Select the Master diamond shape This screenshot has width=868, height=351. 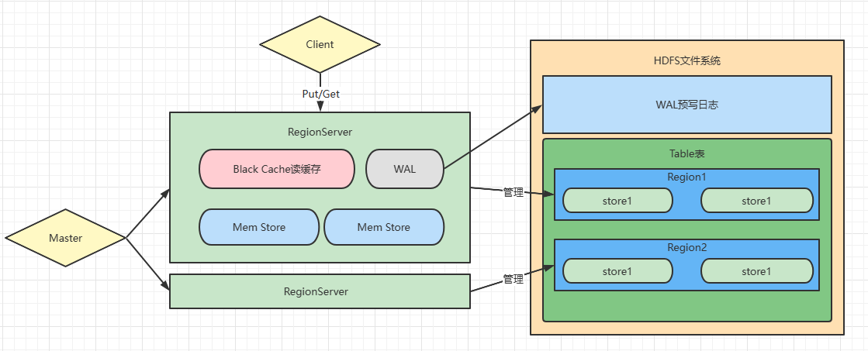tap(65, 238)
